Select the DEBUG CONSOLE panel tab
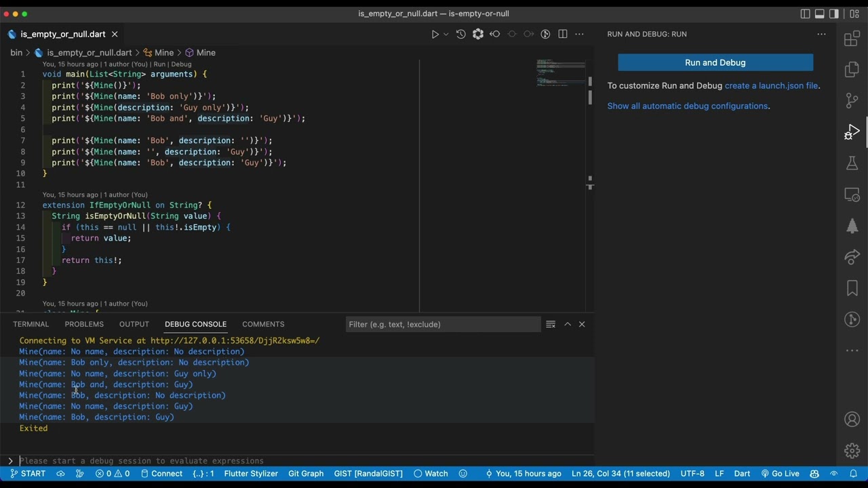868x488 pixels. coord(195,324)
